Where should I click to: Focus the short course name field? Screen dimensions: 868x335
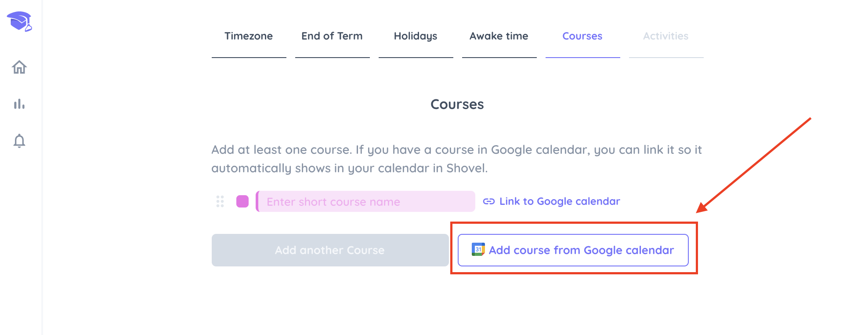pyautogui.click(x=365, y=201)
